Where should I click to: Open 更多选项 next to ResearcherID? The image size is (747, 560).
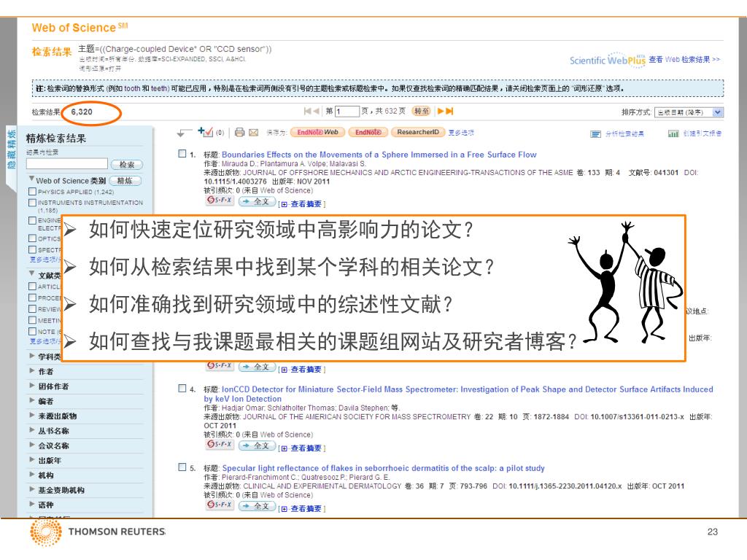click(461, 133)
